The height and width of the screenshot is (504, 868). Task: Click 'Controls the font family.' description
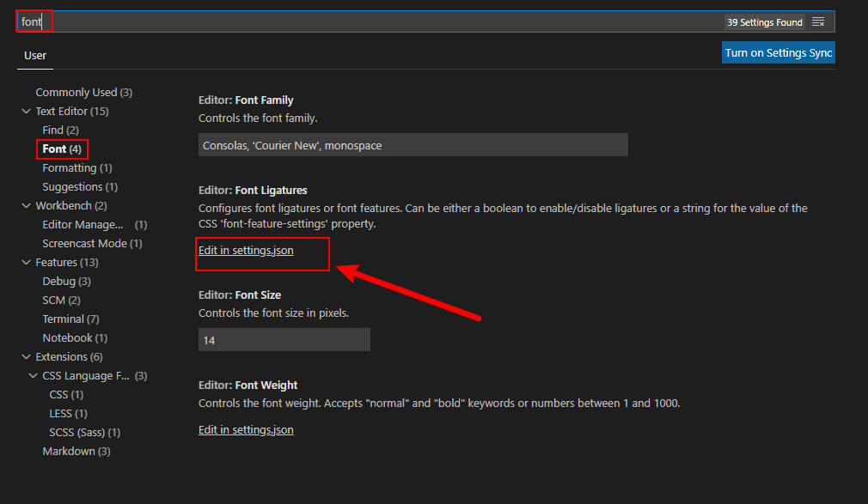coord(258,118)
